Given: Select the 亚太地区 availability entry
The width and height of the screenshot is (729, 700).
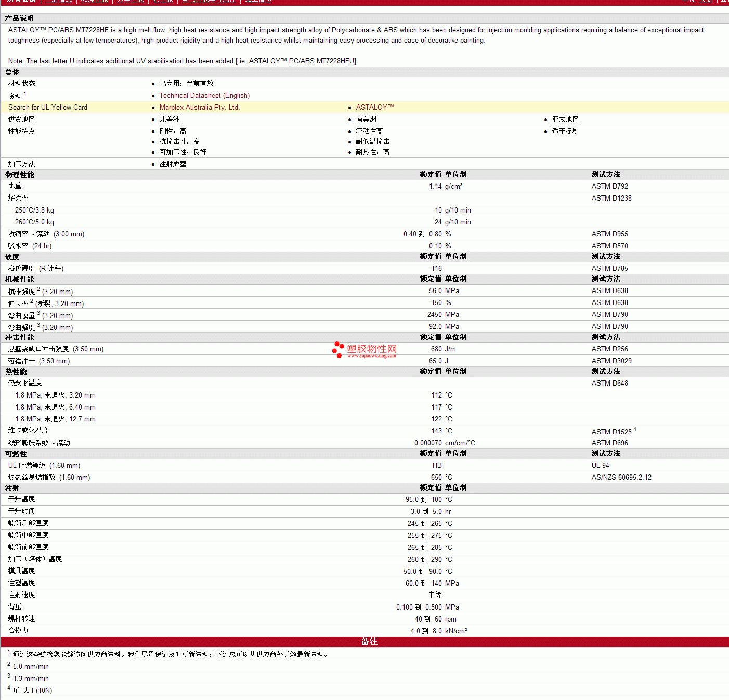Looking at the screenshot, I should tap(566, 120).
